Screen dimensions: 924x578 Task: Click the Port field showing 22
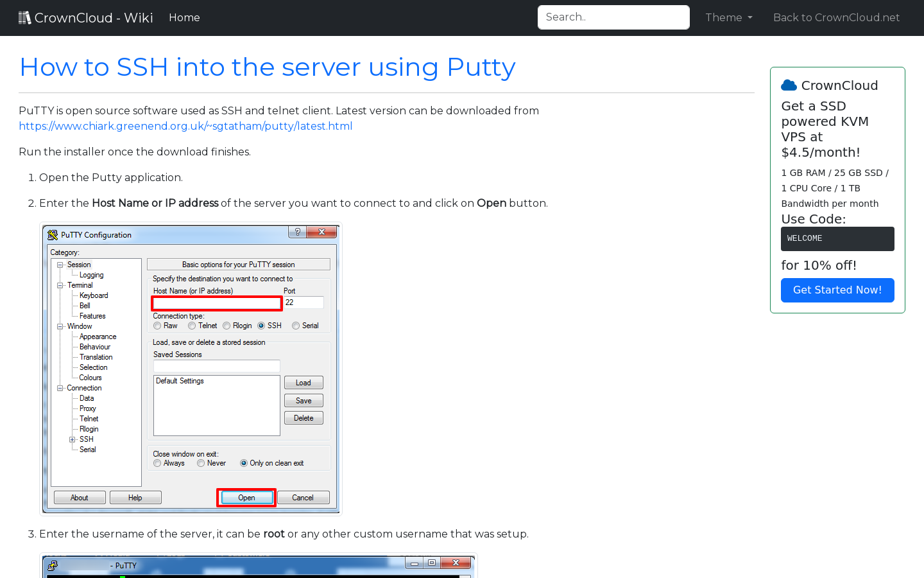[x=304, y=302]
